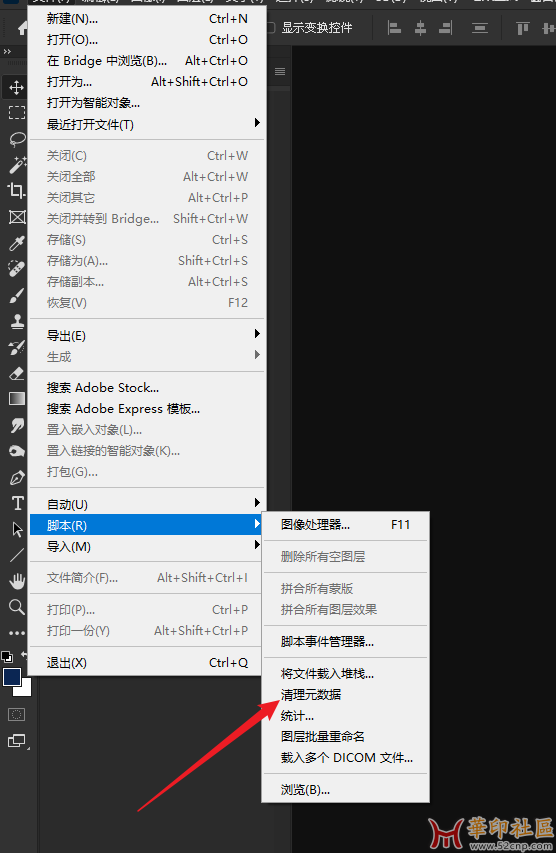Open 图像处理器 menu entry

tap(345, 525)
